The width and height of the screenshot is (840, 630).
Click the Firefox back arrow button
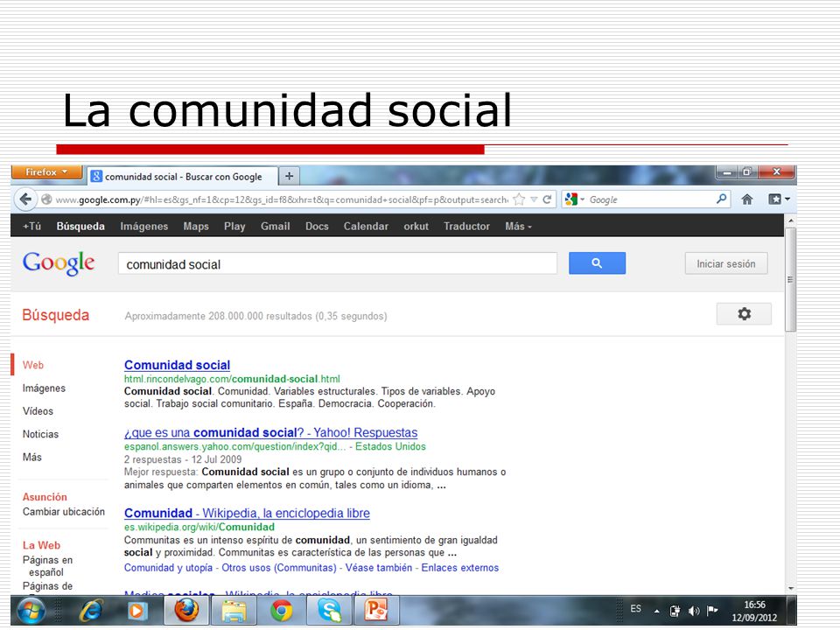(25, 199)
